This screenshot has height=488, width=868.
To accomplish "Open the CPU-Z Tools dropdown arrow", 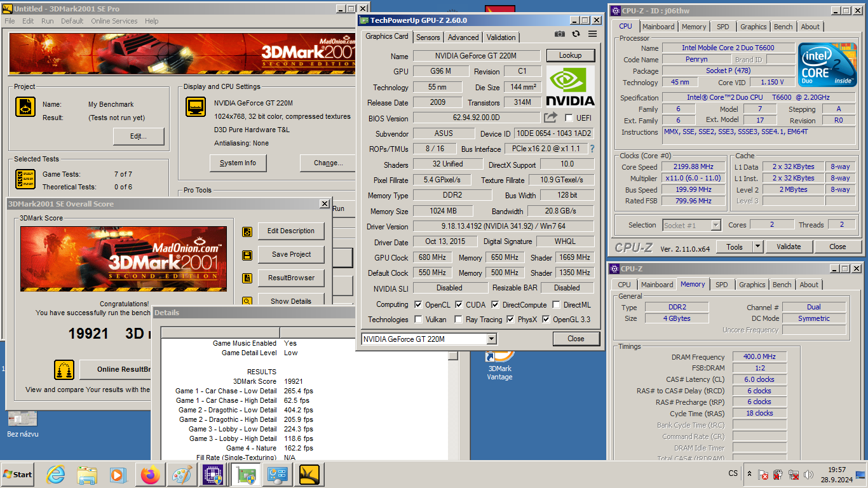I will click(x=757, y=247).
